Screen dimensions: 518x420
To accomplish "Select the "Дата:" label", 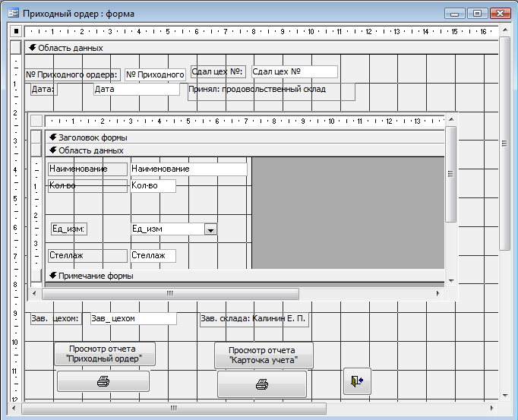I will pyautogui.click(x=44, y=89).
